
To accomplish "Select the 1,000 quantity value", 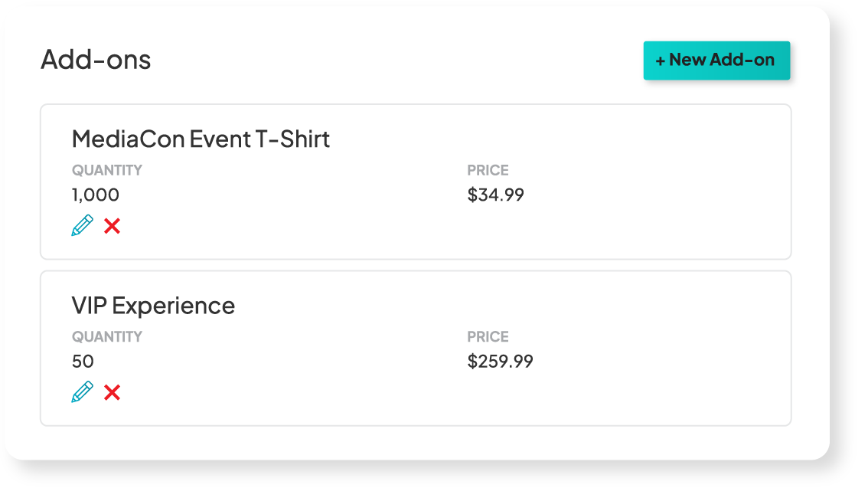I will pyautogui.click(x=95, y=195).
